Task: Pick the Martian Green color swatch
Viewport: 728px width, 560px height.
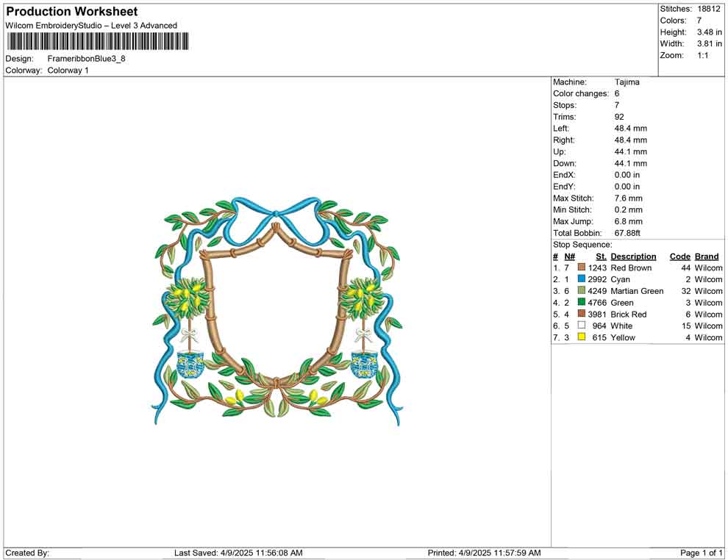Action: click(581, 290)
